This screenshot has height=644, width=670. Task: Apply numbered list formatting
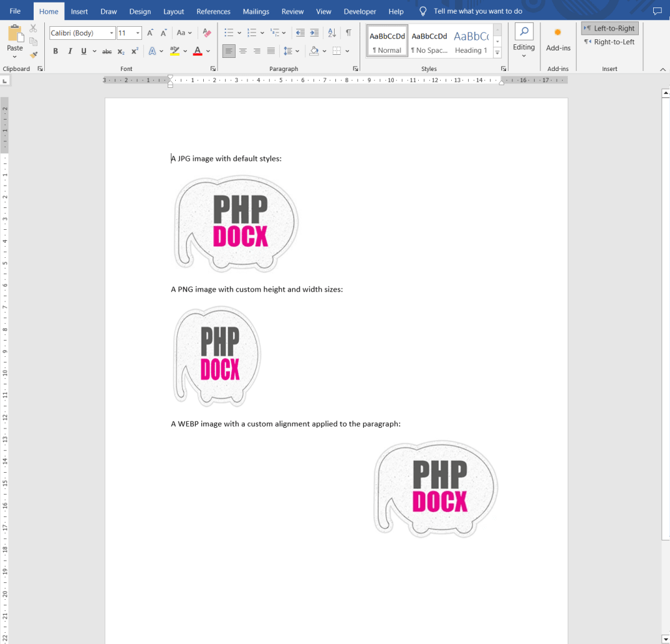point(252,33)
